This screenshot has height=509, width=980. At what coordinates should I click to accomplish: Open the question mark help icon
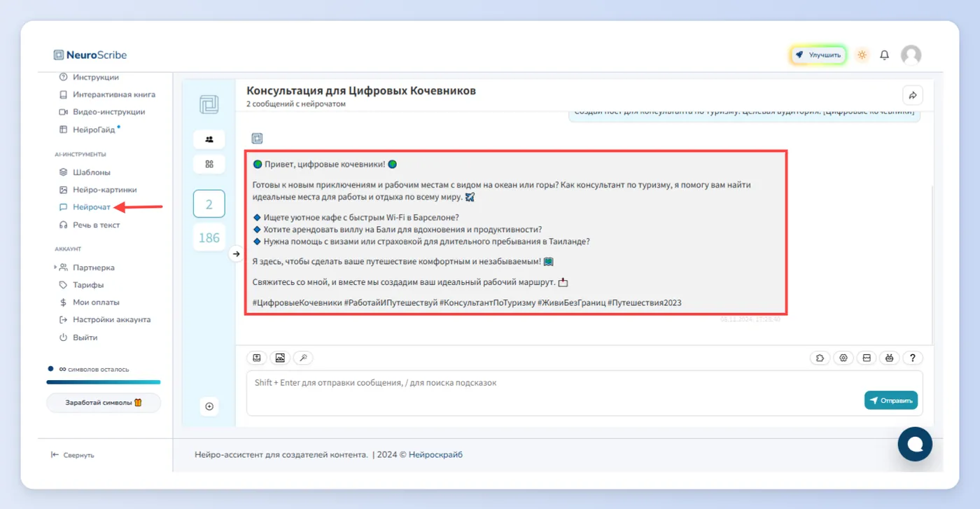point(913,358)
